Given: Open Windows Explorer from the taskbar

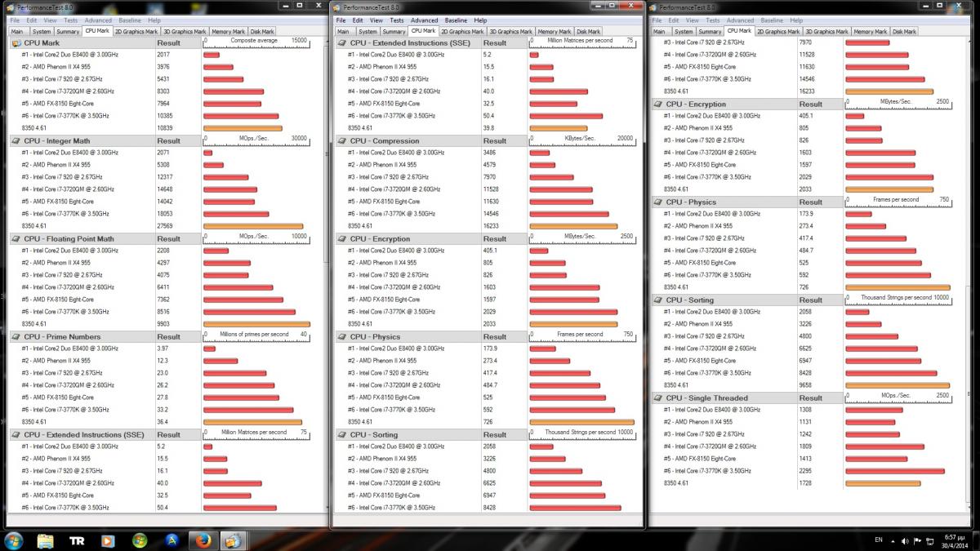Looking at the screenshot, I should tap(46, 540).
